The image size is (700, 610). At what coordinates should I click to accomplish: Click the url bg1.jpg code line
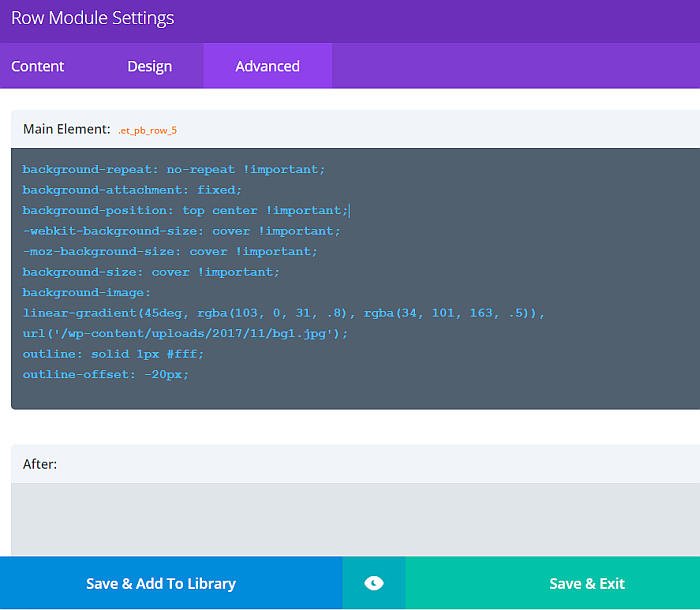185,333
